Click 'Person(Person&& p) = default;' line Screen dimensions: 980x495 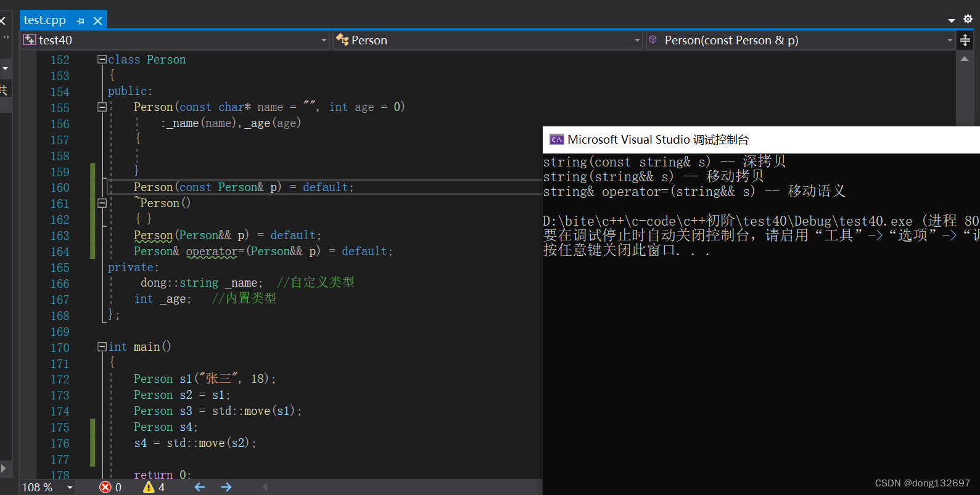click(228, 235)
